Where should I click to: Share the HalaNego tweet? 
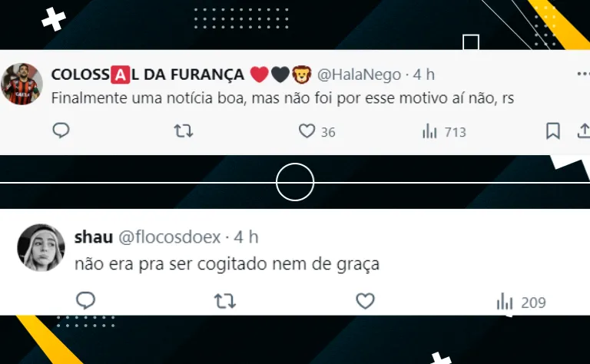[584, 131]
